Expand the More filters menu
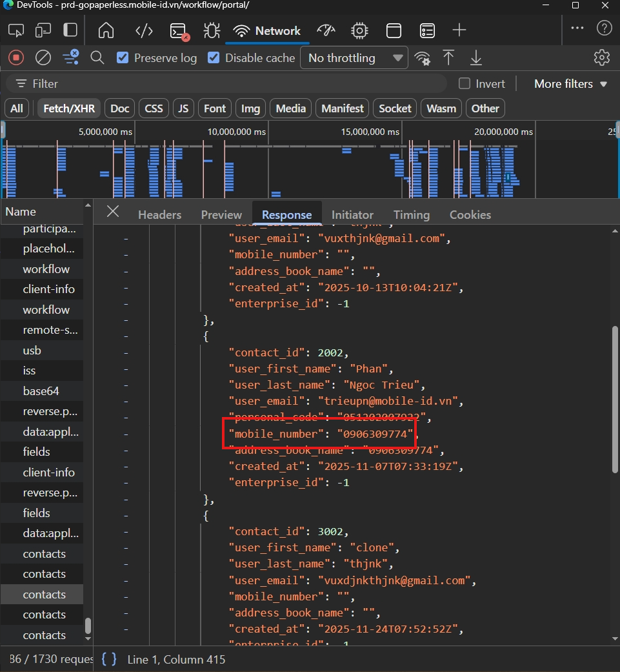The height and width of the screenshot is (672, 620). 570,83
